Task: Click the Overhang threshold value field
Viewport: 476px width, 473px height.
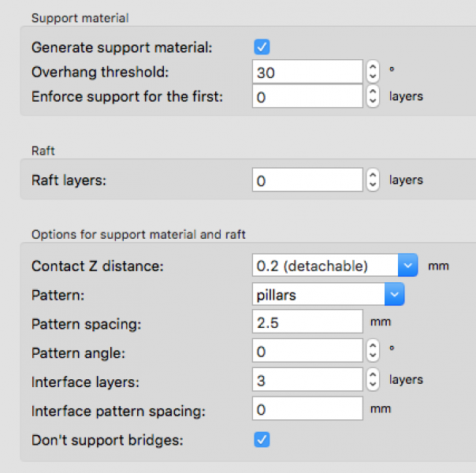Action: 307,73
